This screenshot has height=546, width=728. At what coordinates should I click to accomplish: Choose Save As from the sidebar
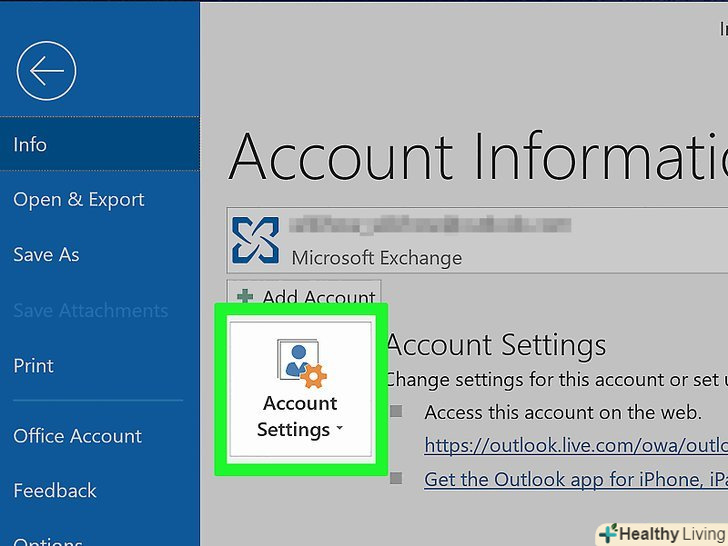point(46,255)
